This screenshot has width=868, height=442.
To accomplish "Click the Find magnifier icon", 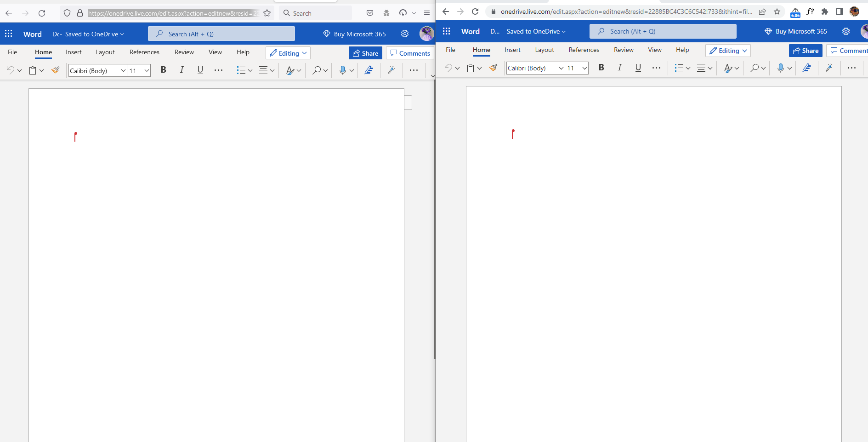I will [316, 70].
